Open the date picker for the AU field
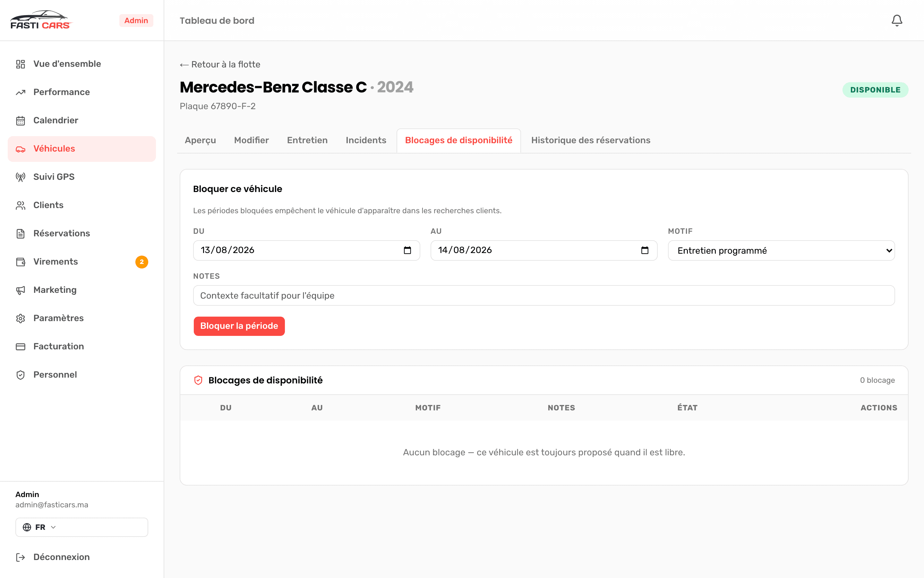This screenshot has height=578, width=924. click(645, 250)
